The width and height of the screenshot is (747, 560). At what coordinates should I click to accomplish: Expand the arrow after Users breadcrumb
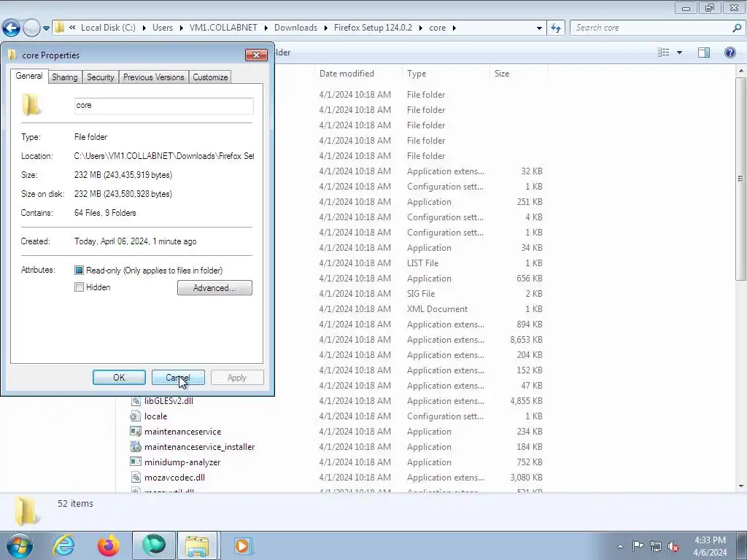[181, 28]
